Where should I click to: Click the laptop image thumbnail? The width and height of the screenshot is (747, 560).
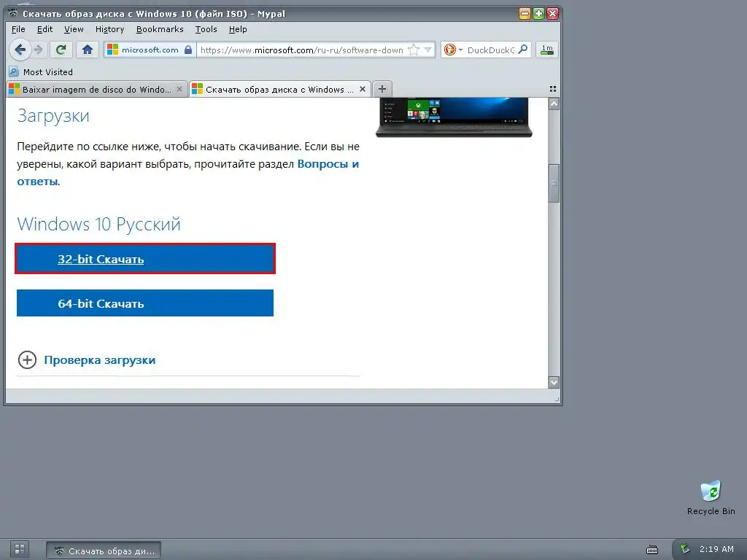point(454,117)
